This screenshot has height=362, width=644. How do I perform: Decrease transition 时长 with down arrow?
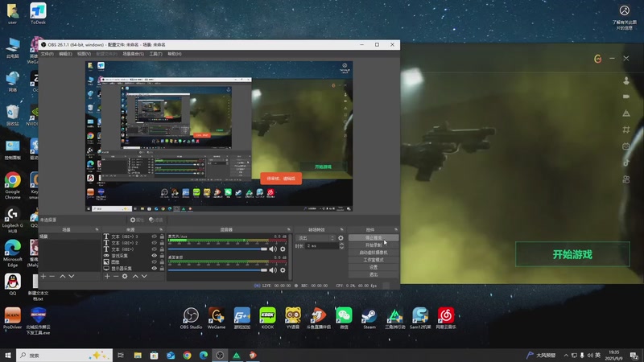pyautogui.click(x=341, y=248)
